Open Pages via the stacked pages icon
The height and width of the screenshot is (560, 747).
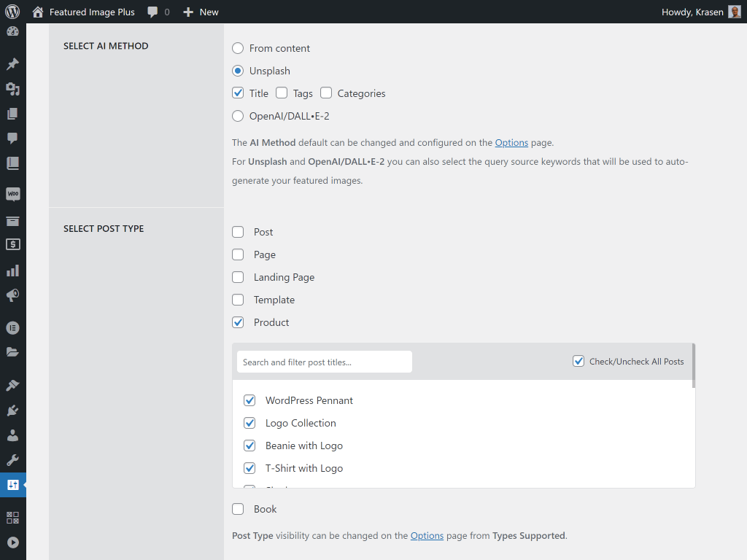13,113
